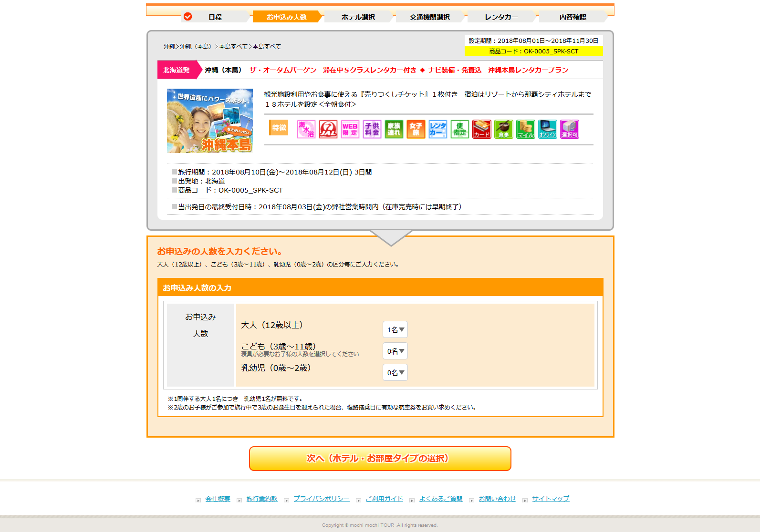Click the 子供料金 feature icon
Image resolution: width=760 pixels, height=532 pixels.
coord(372,129)
